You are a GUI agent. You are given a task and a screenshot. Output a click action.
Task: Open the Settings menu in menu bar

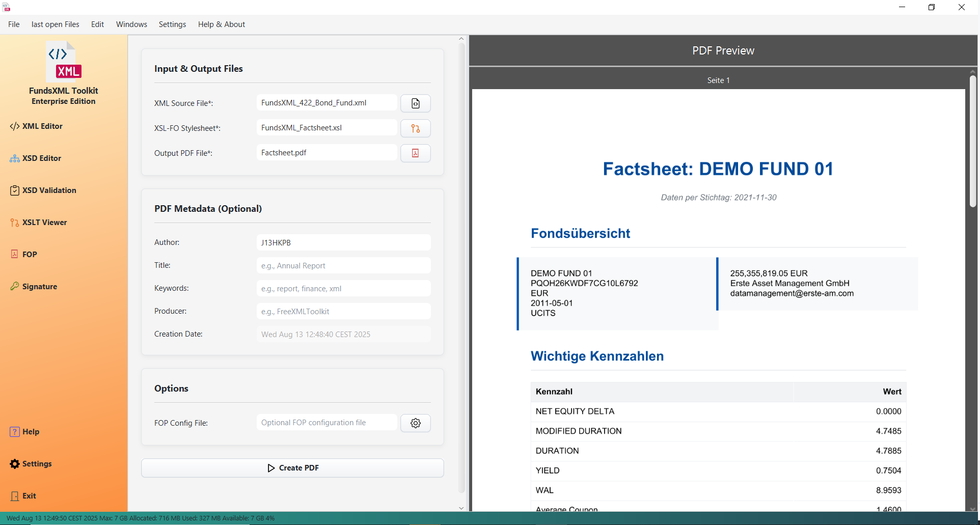(172, 24)
